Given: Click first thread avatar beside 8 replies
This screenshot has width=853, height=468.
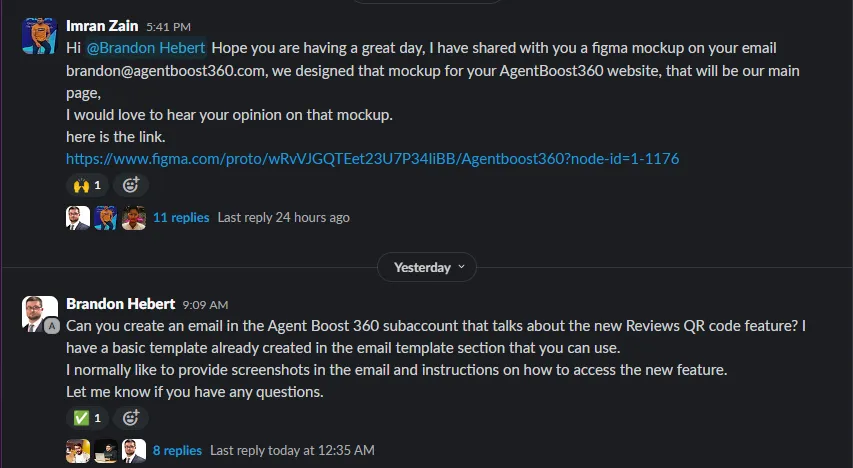Looking at the screenshot, I should click(x=78, y=450).
